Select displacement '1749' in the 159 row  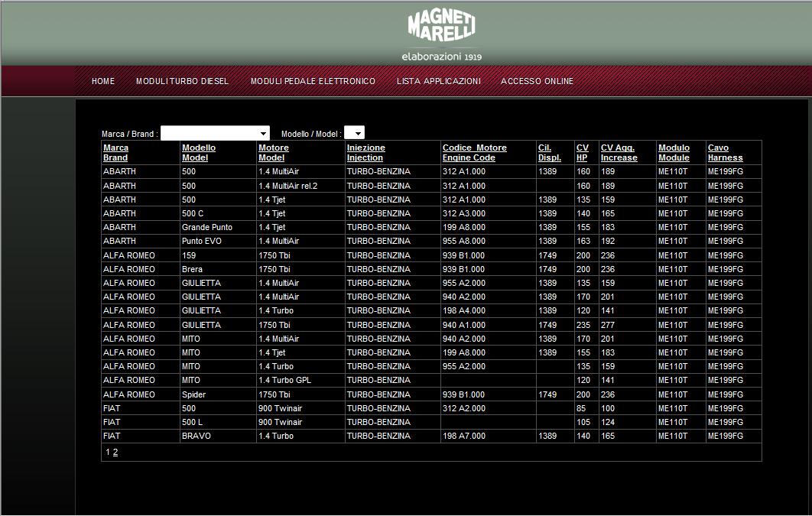click(547, 255)
